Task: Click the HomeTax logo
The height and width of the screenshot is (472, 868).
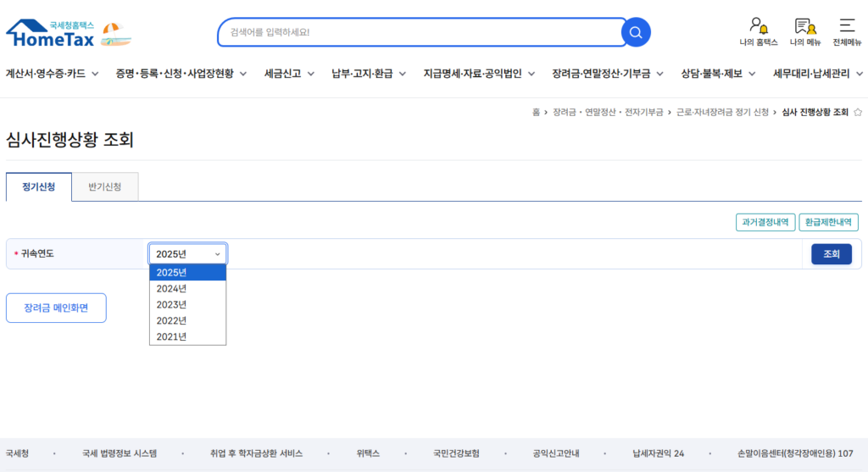Action: pyautogui.click(x=50, y=33)
